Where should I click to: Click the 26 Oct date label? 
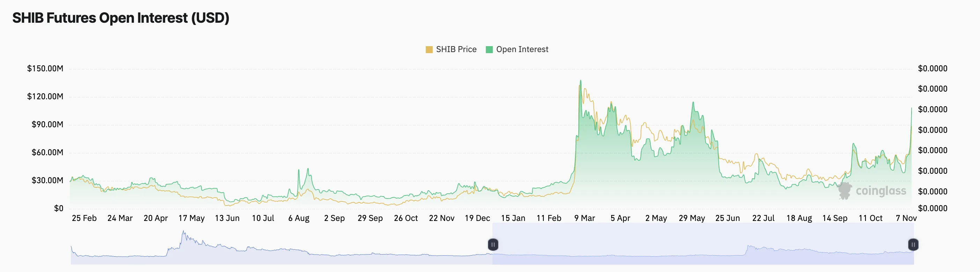click(x=406, y=218)
